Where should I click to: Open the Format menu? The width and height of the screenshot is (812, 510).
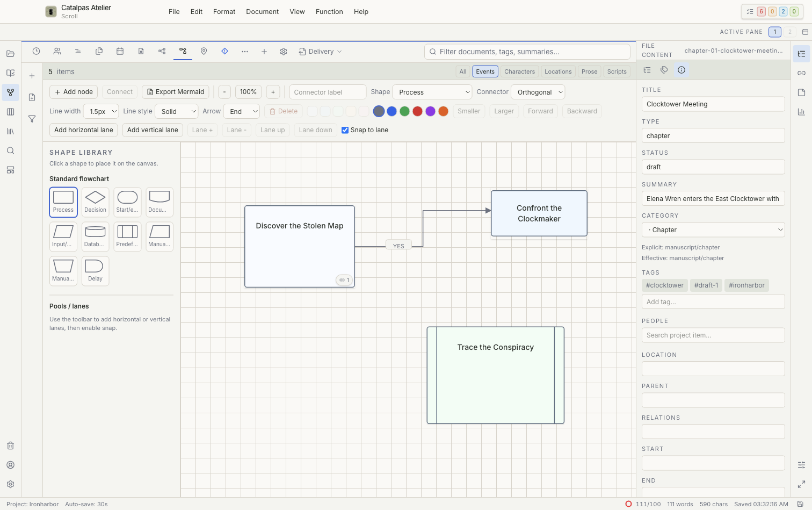tap(224, 12)
